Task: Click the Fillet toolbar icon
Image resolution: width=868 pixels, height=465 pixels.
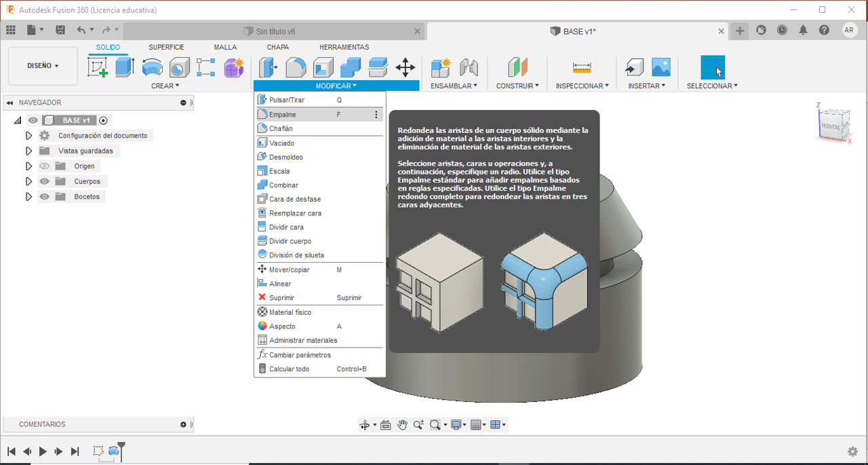Action: click(x=296, y=67)
